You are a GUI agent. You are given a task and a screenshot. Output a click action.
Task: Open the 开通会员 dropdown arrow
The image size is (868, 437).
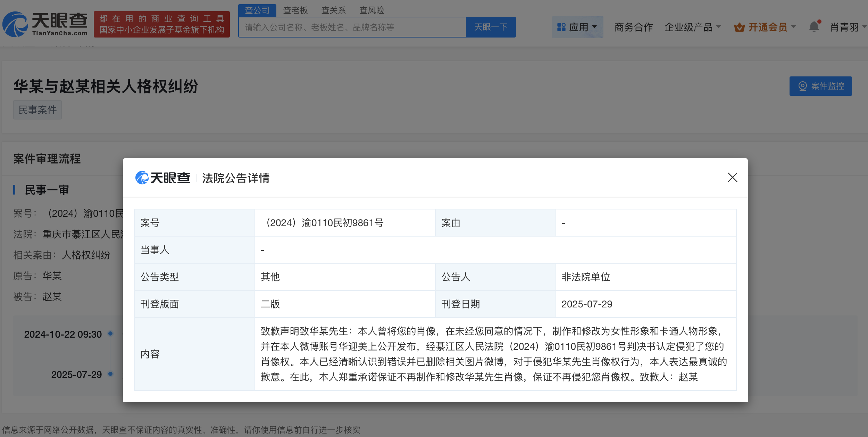click(793, 27)
